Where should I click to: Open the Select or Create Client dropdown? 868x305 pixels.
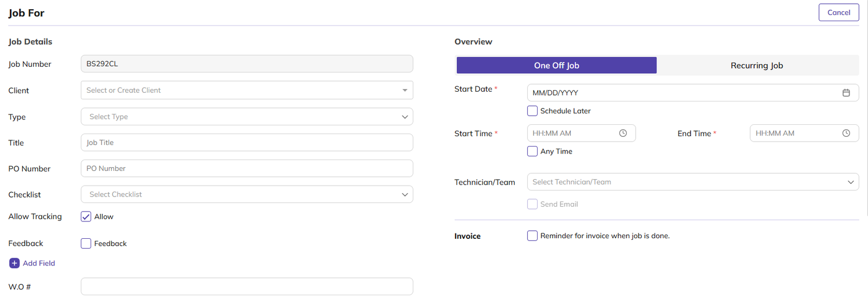246,90
